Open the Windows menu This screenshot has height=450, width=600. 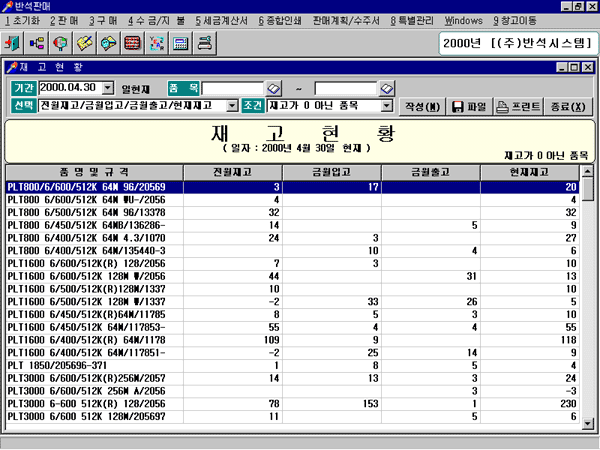pyautogui.click(x=463, y=21)
